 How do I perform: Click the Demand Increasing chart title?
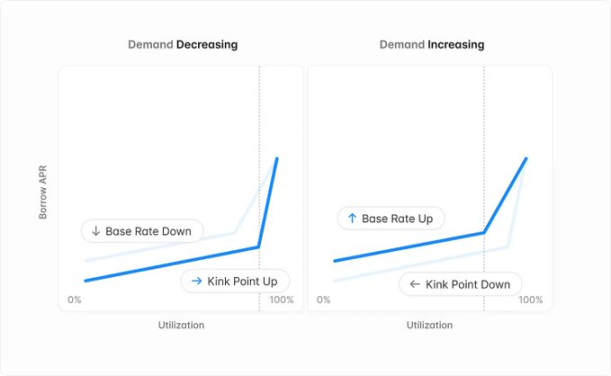click(432, 44)
